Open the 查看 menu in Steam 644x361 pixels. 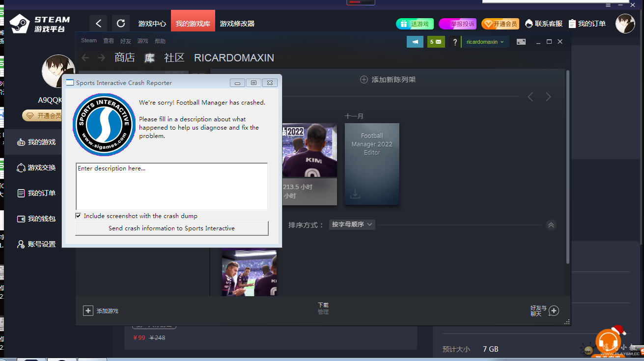point(109,41)
